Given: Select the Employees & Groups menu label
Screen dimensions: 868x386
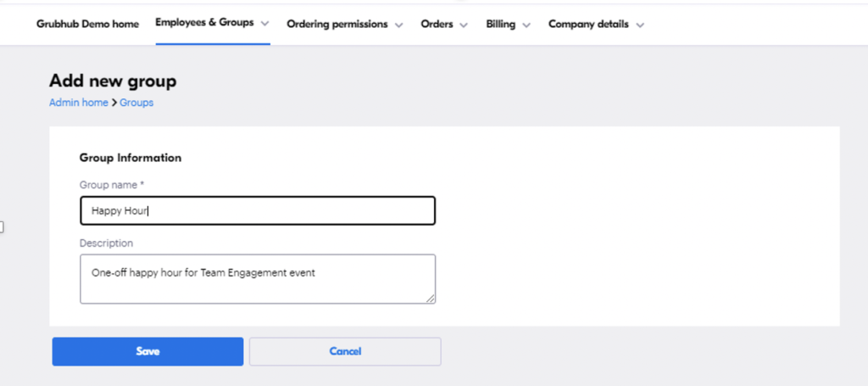Looking at the screenshot, I should coord(204,23).
